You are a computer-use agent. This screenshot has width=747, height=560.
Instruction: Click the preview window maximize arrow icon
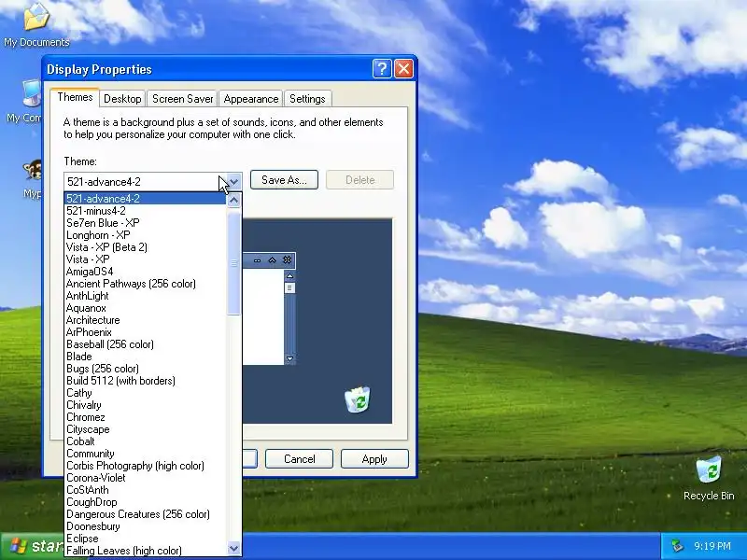tap(272, 260)
